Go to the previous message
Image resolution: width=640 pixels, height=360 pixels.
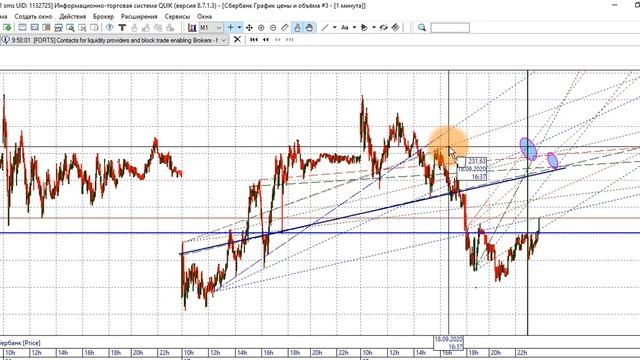click(266, 40)
